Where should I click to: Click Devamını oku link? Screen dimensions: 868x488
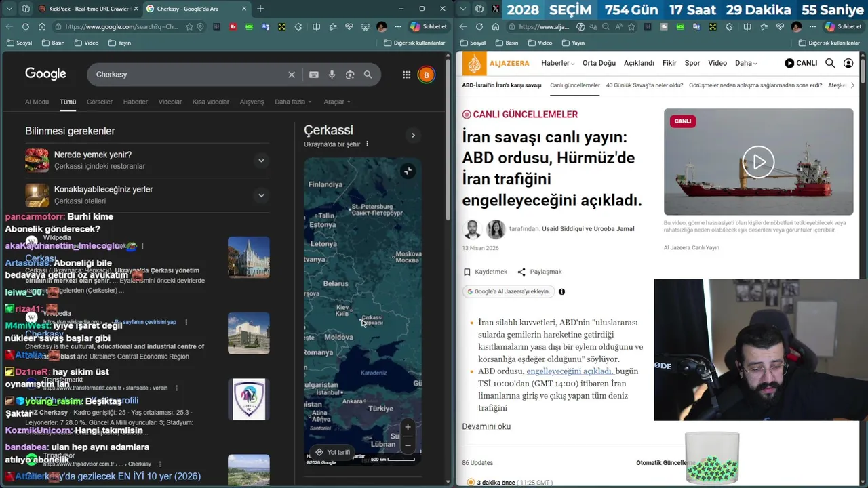(x=486, y=426)
